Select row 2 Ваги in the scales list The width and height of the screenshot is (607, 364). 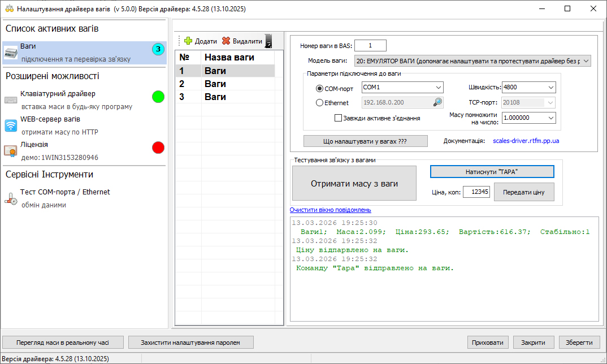pos(215,84)
